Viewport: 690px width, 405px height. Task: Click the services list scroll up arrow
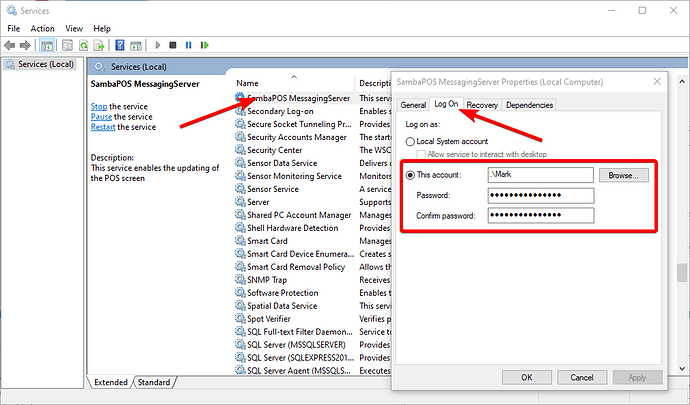682,81
